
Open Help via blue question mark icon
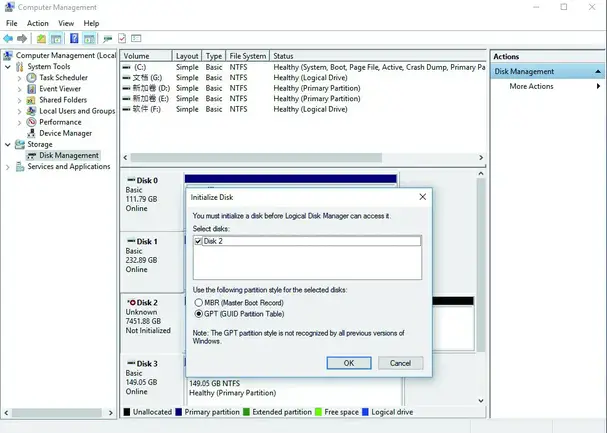(74, 38)
